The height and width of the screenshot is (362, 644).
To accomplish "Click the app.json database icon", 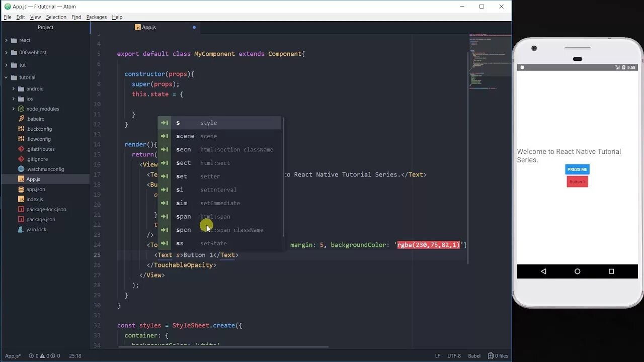I will pyautogui.click(x=21, y=189).
